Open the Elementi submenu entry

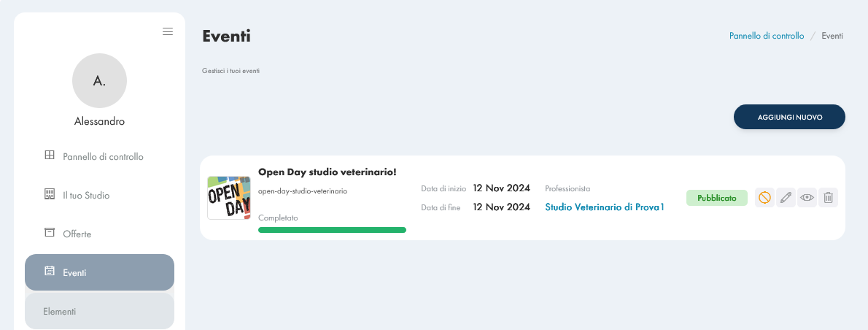coord(100,311)
